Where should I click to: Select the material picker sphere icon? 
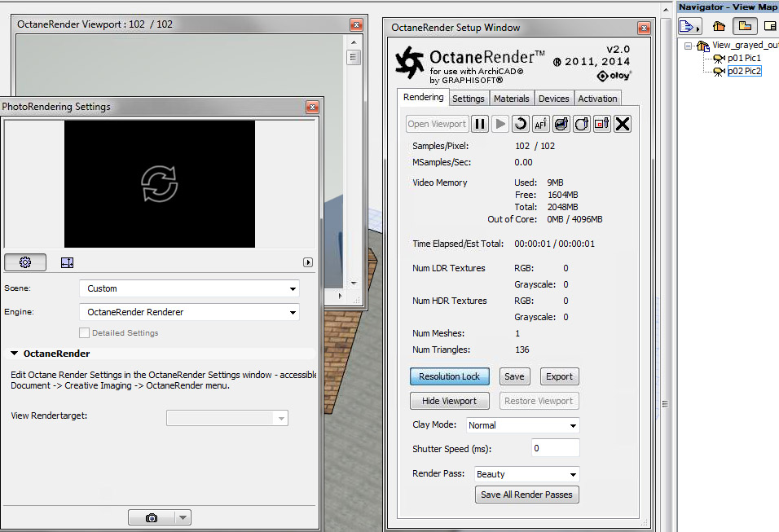coord(561,124)
